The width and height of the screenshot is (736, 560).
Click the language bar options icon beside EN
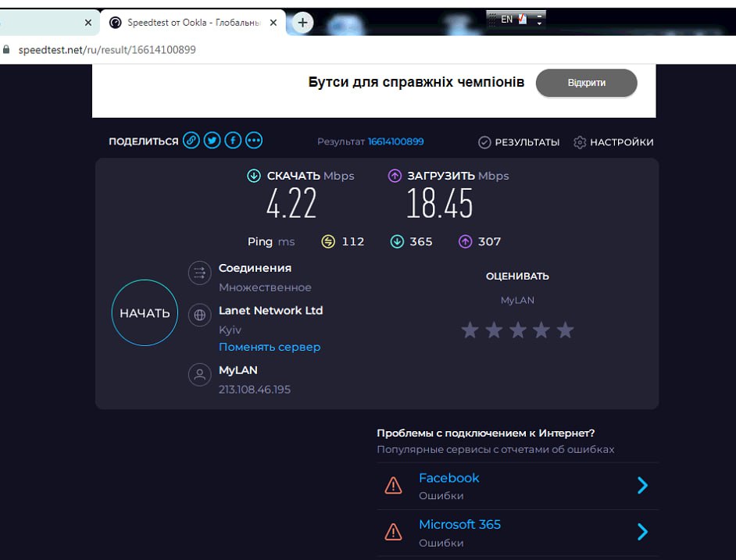[523, 20]
